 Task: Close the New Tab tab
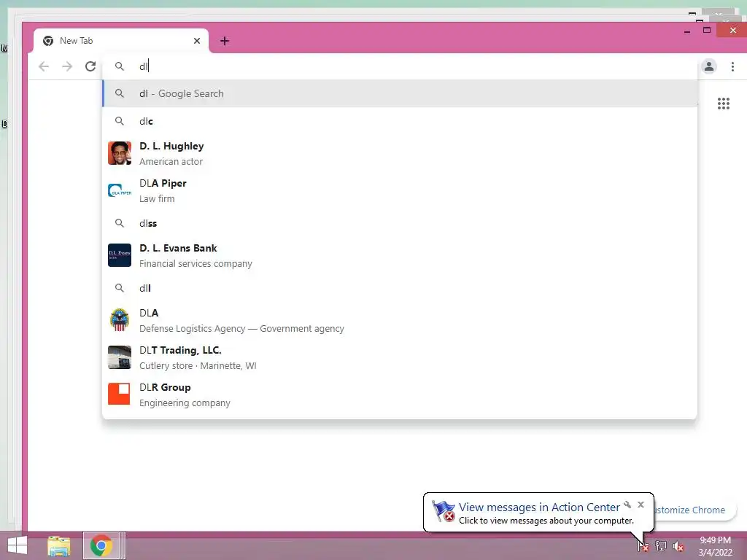tap(197, 41)
